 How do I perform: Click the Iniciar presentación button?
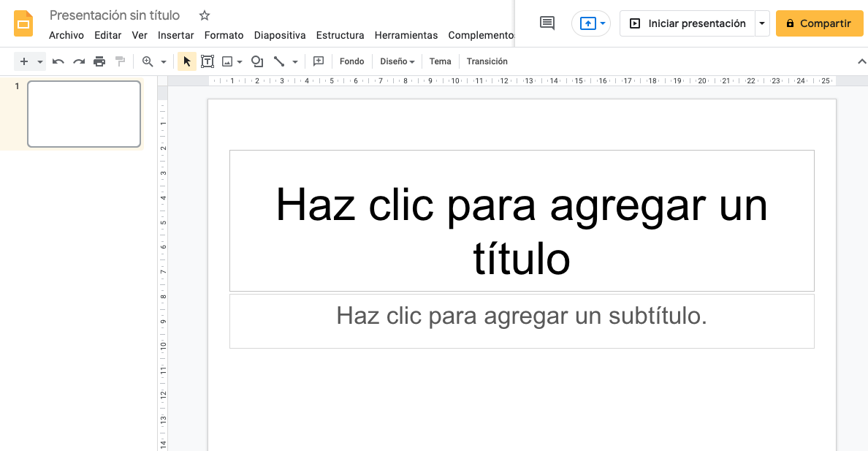pyautogui.click(x=687, y=23)
